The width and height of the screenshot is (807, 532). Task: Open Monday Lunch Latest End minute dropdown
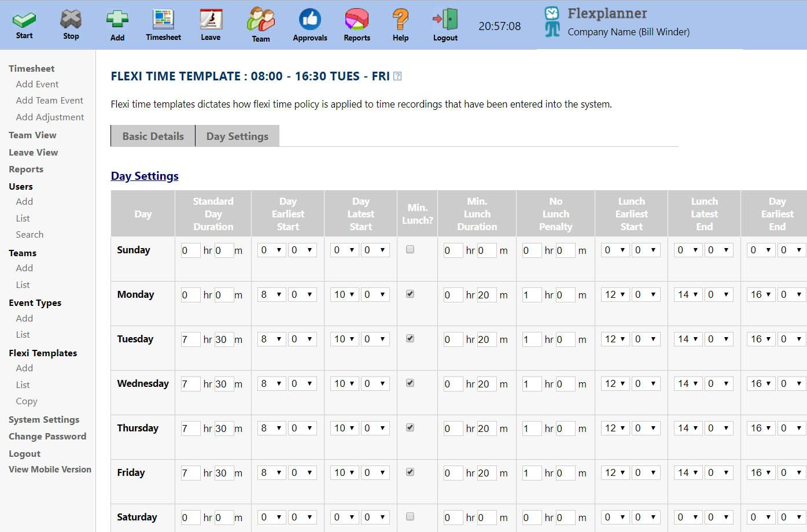(719, 295)
